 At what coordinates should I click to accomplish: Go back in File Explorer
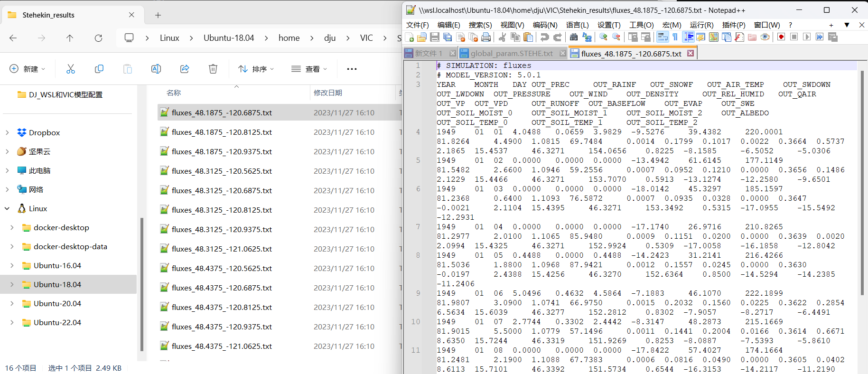click(x=13, y=38)
